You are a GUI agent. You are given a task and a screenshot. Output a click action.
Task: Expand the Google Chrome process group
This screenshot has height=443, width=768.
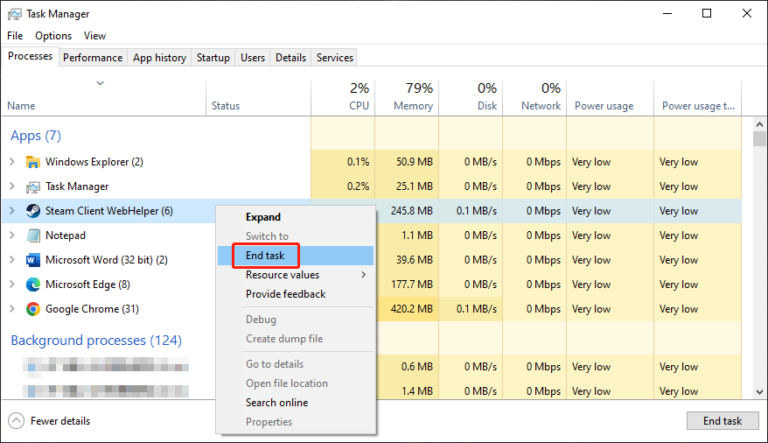[x=12, y=310]
